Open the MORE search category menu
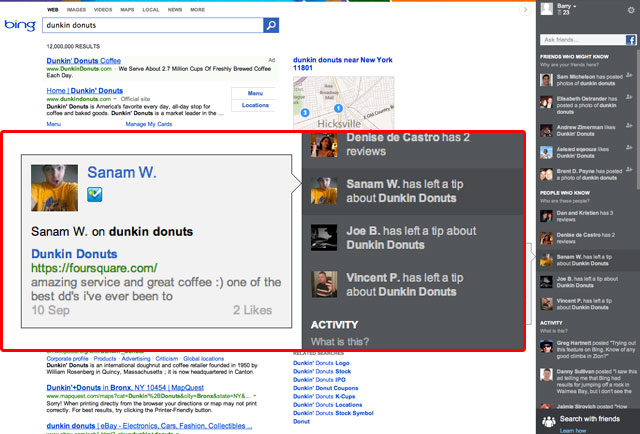640x434 pixels. pyautogui.click(x=198, y=9)
